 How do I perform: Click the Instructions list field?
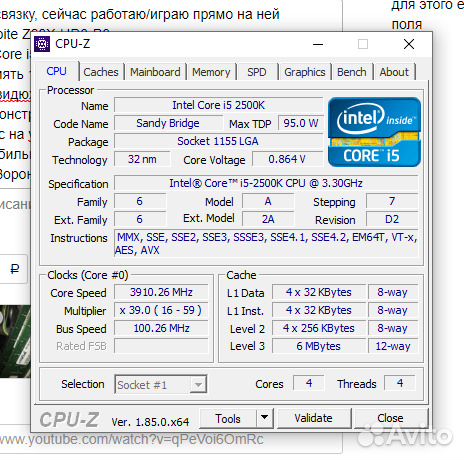pyautogui.click(x=266, y=244)
